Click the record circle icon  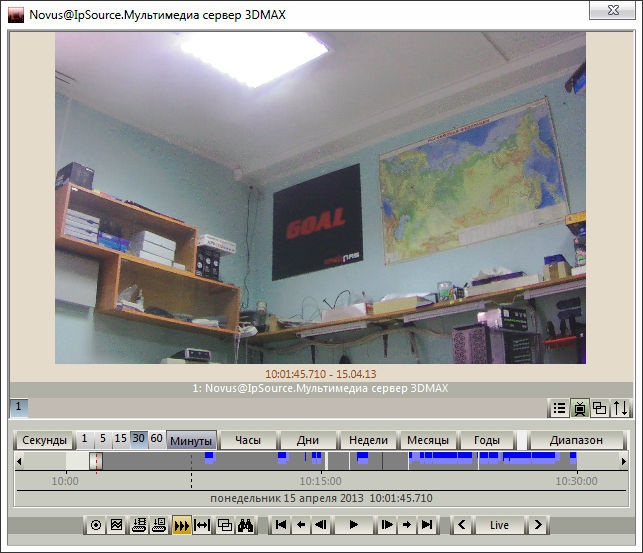[x=96, y=525]
